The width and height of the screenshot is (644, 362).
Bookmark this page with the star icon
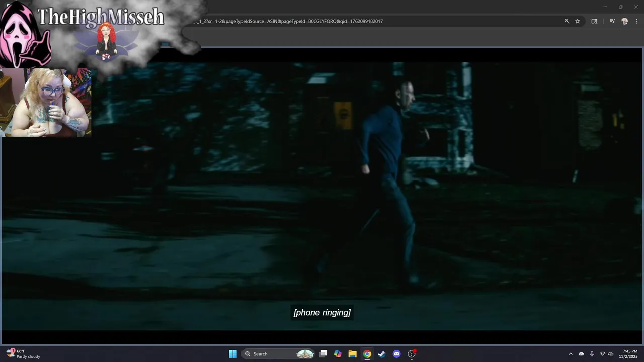coord(578,21)
